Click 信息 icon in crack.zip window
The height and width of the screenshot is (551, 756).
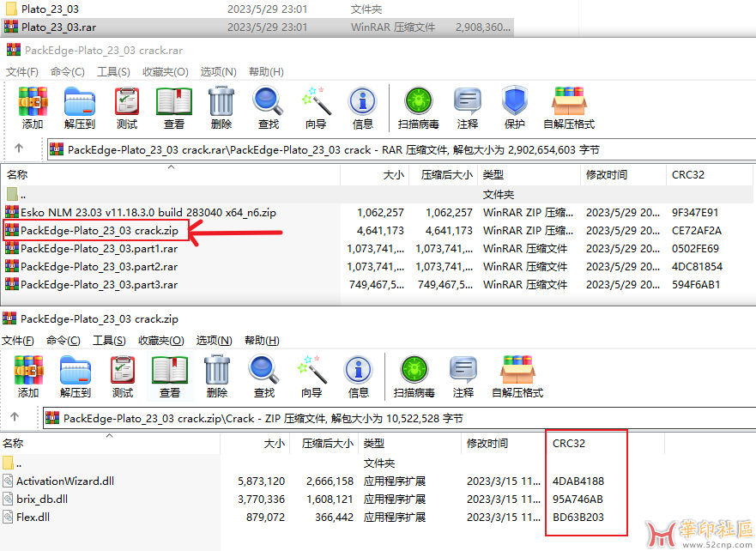click(x=358, y=370)
